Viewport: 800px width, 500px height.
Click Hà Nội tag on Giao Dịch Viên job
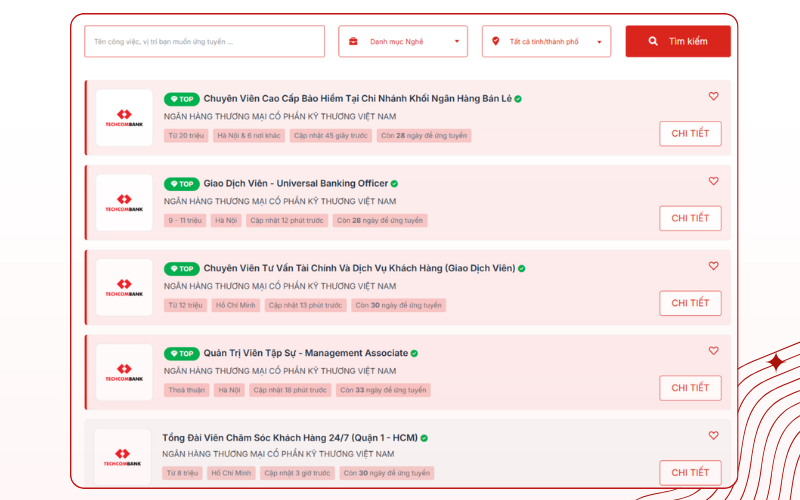(x=226, y=220)
